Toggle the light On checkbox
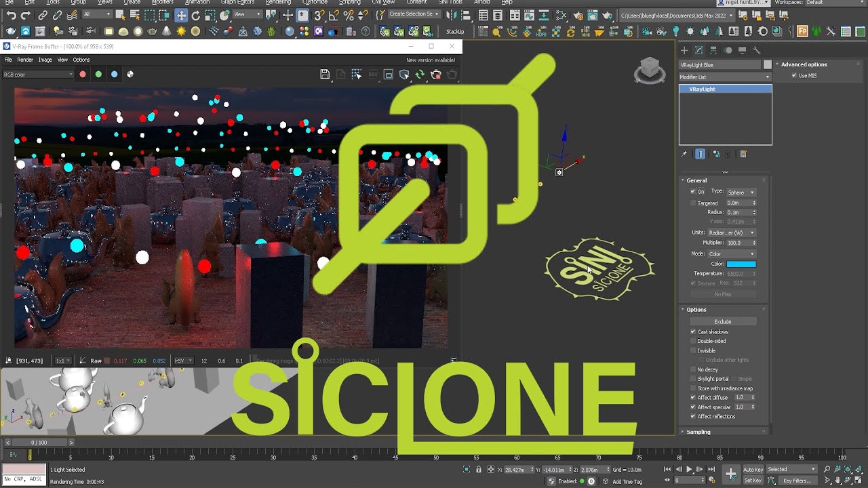 pos(693,192)
